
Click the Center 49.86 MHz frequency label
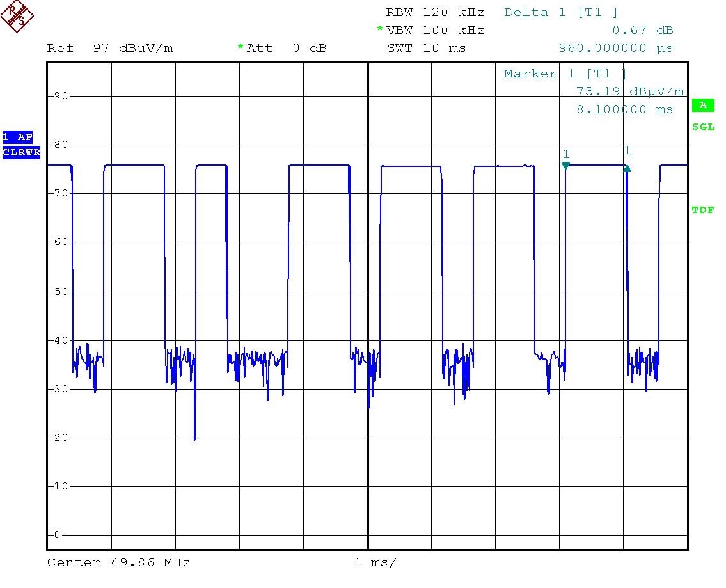tap(118, 562)
